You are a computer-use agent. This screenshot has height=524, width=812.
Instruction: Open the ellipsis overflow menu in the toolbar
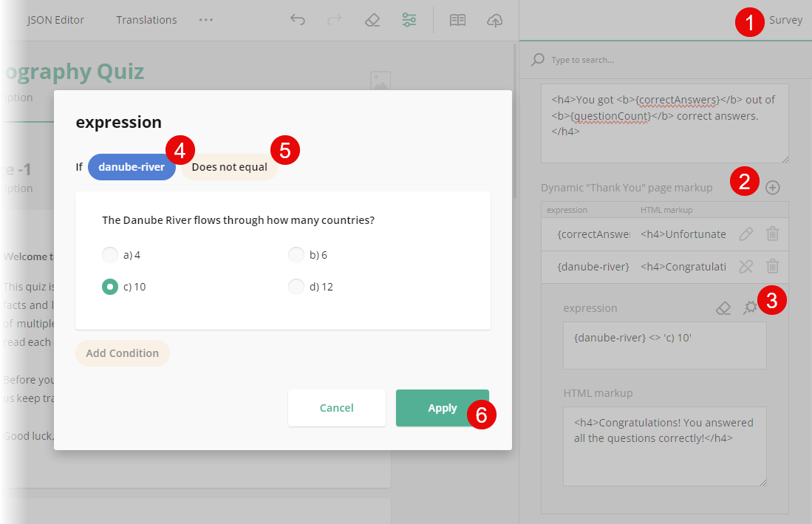pos(206,20)
